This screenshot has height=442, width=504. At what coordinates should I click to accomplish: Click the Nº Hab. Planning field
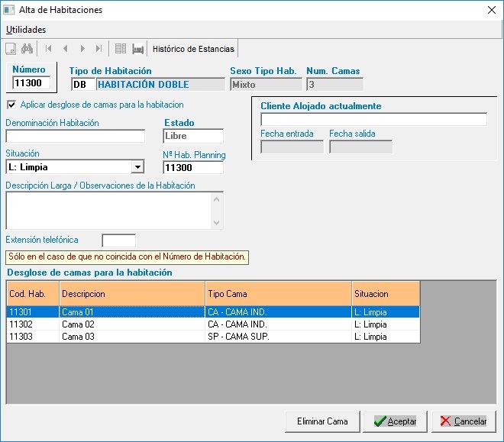click(193, 167)
